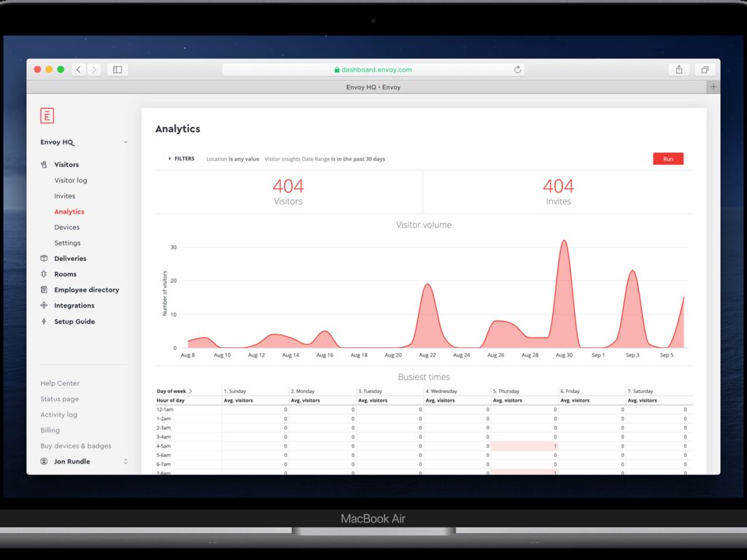This screenshot has width=747, height=560.
Task: Open the Help Center link
Action: (x=60, y=383)
